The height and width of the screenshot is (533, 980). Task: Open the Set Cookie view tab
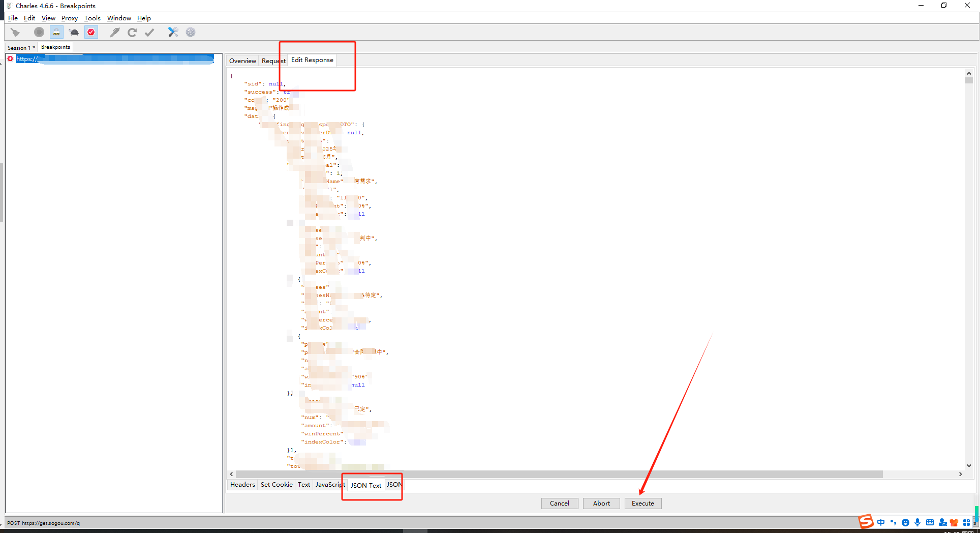[277, 485]
